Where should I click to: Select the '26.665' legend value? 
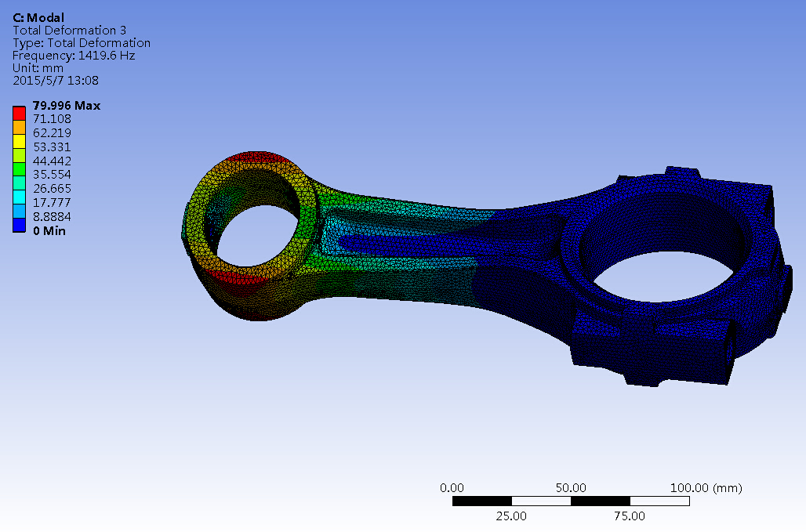pos(52,189)
